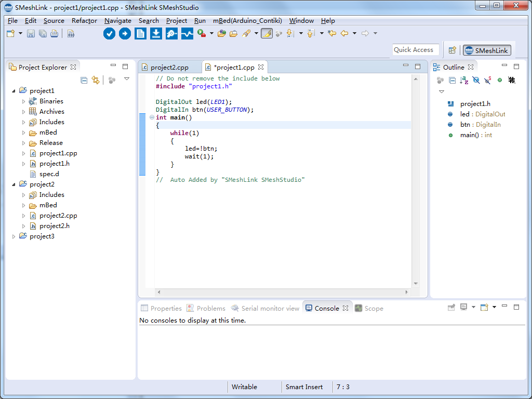Open the Serial monitor toolbar icon
This screenshot has height=399, width=532.
pos(171,34)
